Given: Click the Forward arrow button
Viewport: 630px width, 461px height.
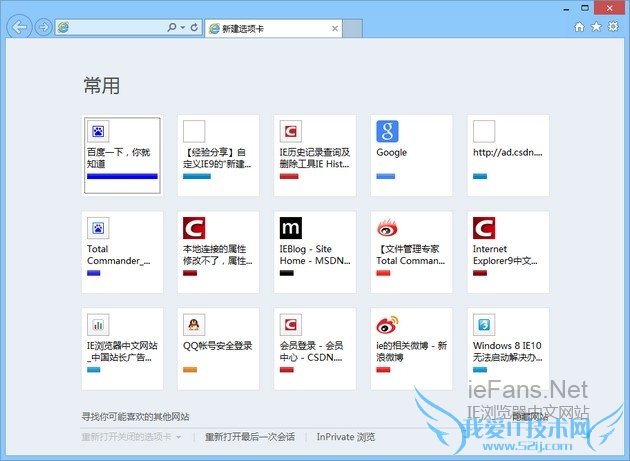Looking at the screenshot, I should pyautogui.click(x=43, y=27).
